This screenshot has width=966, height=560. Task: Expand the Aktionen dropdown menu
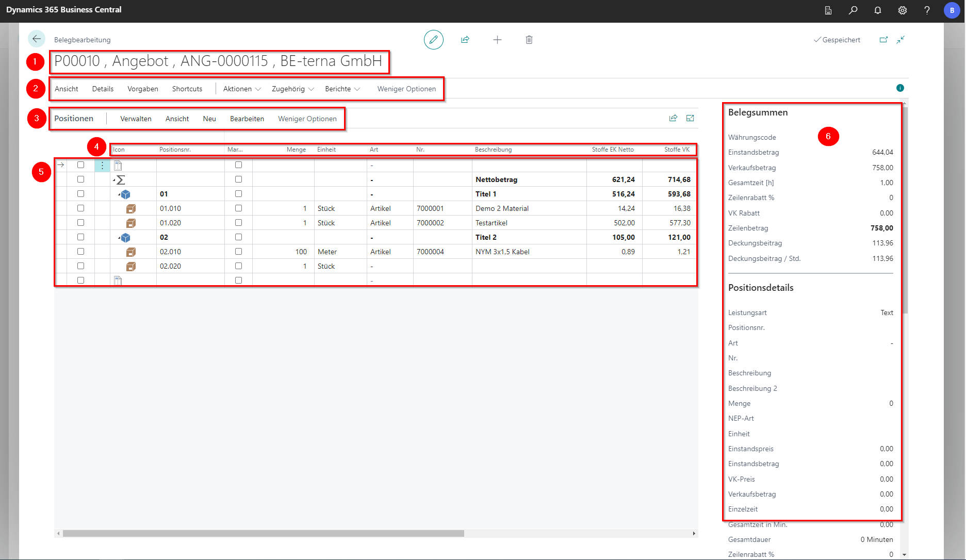[242, 89]
